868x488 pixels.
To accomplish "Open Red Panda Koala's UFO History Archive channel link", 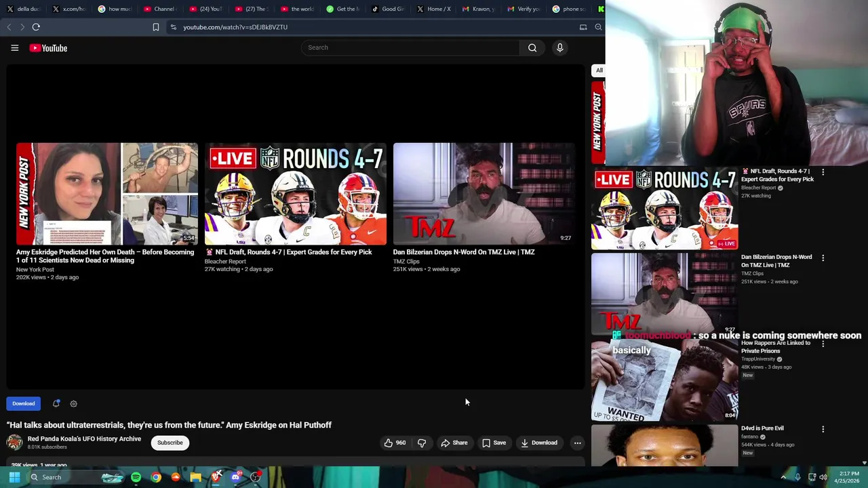I will [x=84, y=439].
